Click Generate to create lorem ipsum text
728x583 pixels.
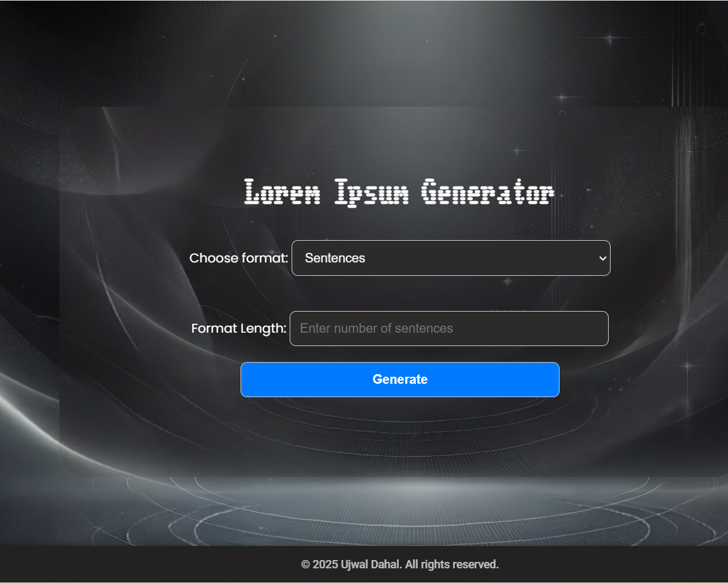[400, 379]
